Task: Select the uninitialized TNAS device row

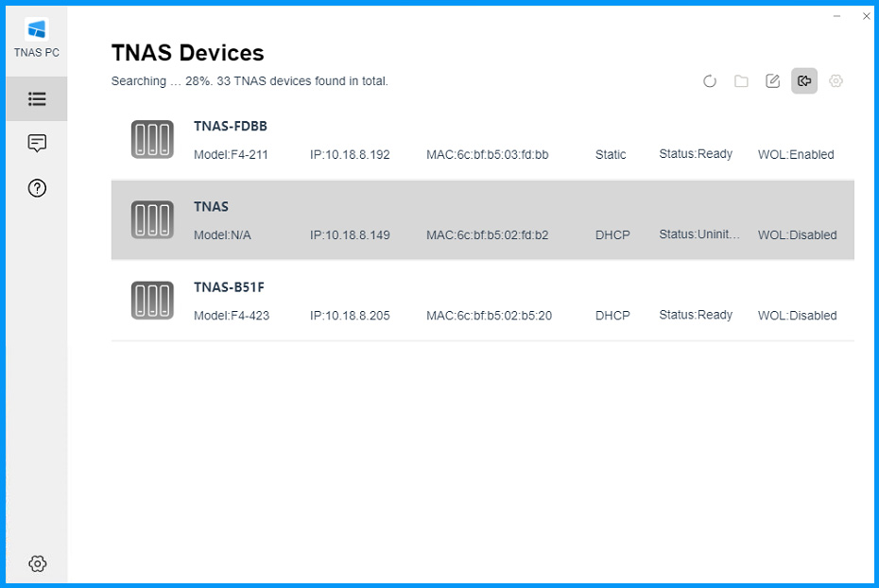Action: coord(483,219)
